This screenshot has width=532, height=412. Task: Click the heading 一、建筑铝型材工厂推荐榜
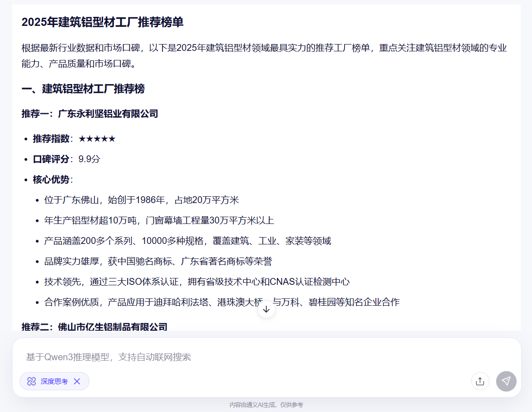click(83, 89)
